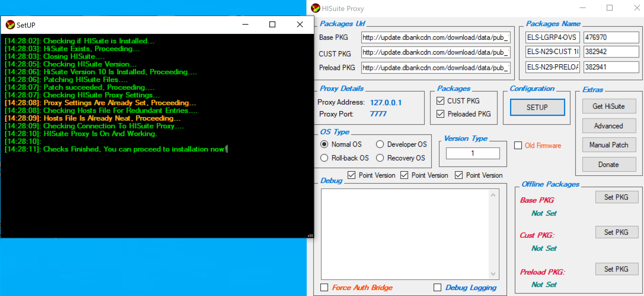644x296 pixels.
Task: Click the Debug output text area
Action: point(405,234)
